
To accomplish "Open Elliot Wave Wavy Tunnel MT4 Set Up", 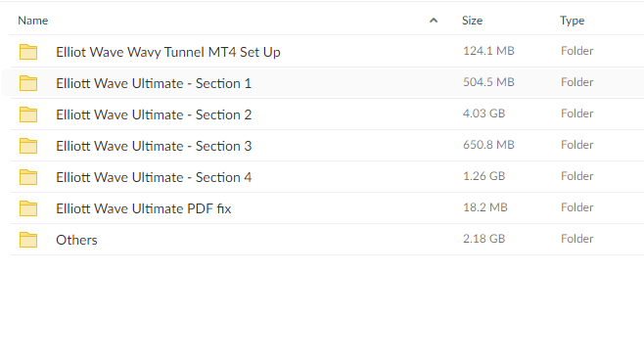I will (168, 52).
